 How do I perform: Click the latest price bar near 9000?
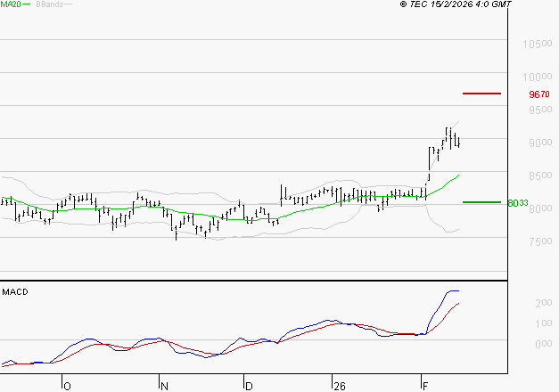point(457,141)
